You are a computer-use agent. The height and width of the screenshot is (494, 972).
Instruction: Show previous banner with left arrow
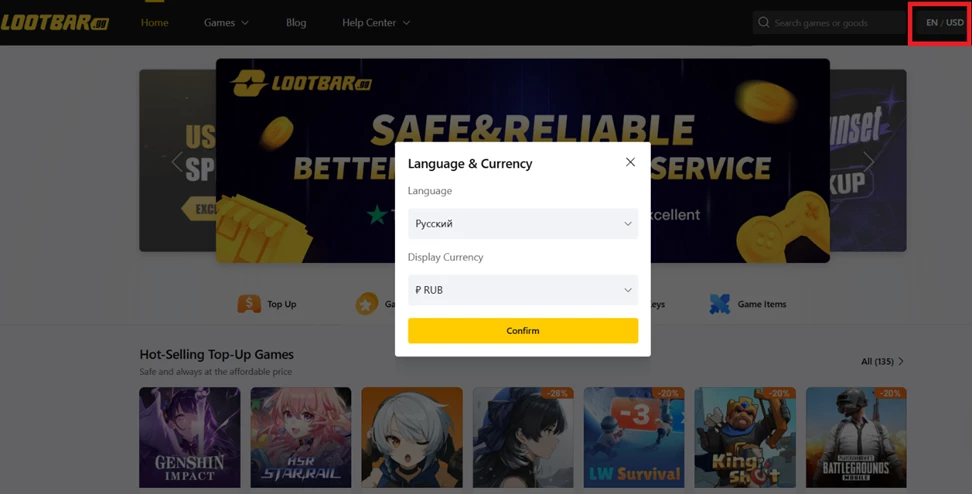tap(177, 162)
